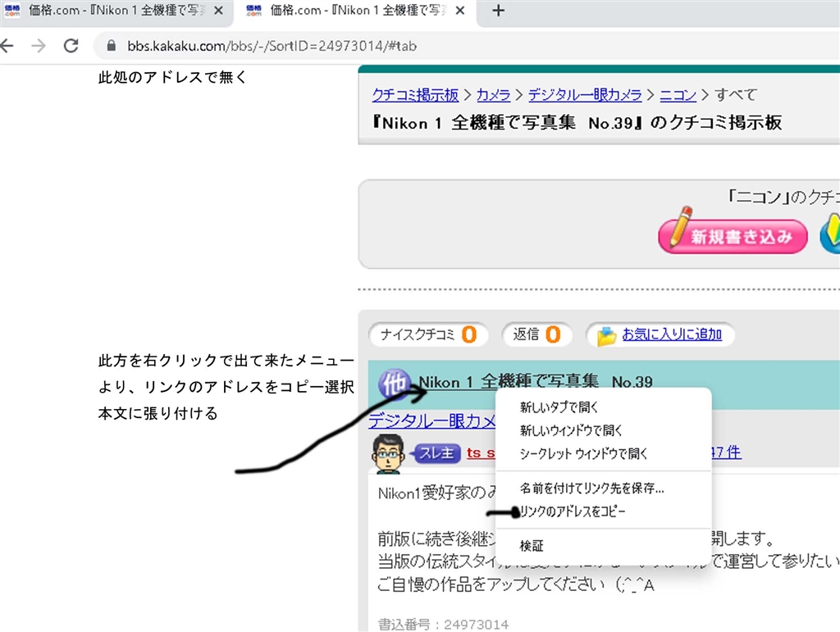Open ニコン breadcrumb link
The image size is (840, 632).
coord(678,95)
